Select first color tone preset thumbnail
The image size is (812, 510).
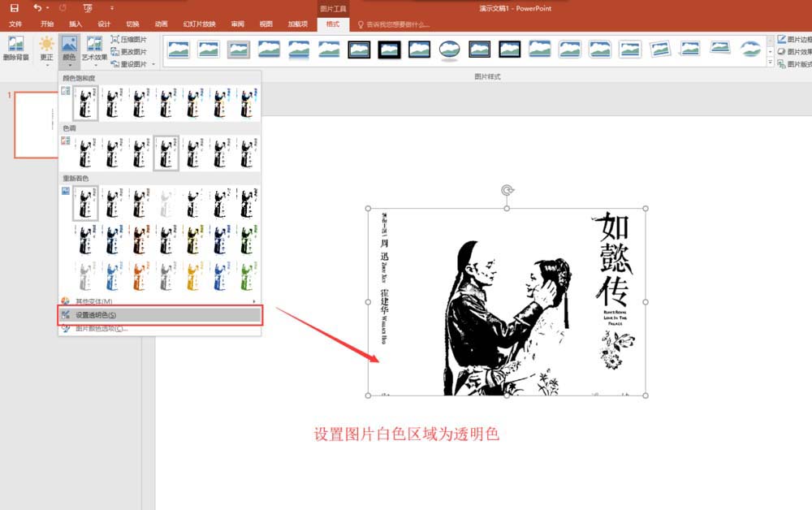point(85,153)
